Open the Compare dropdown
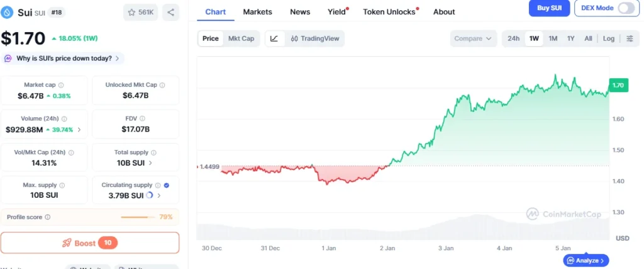The image size is (644, 269). coord(473,38)
